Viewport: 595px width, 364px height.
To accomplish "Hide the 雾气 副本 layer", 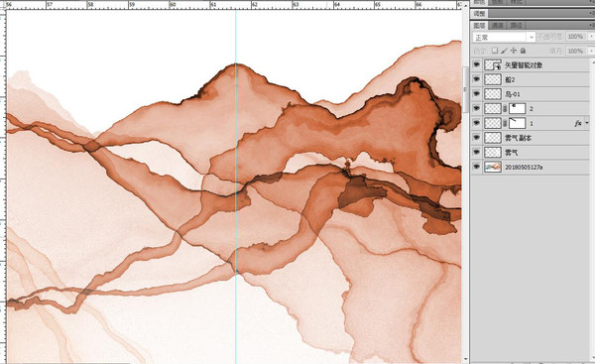I will tap(477, 138).
